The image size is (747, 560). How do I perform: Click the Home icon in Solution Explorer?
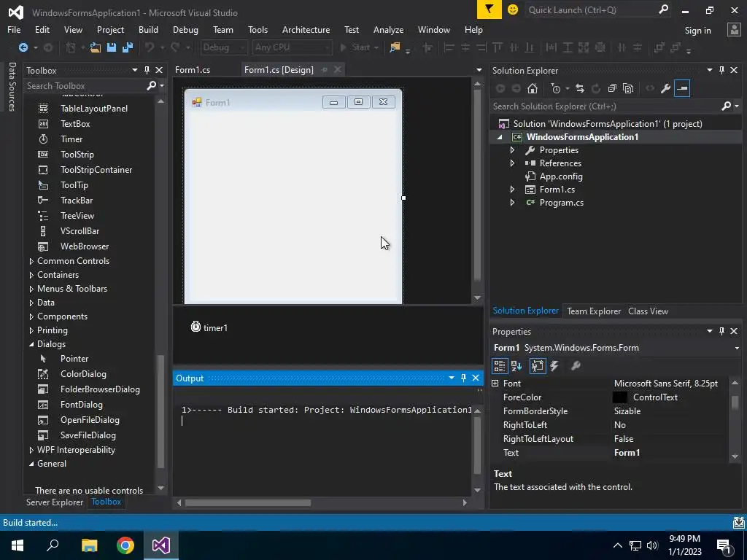(533, 88)
